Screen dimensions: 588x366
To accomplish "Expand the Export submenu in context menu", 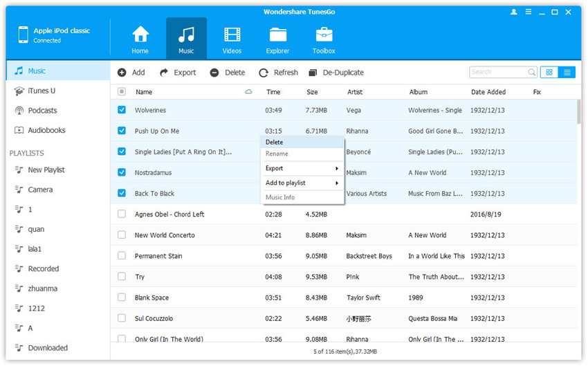I will [302, 168].
